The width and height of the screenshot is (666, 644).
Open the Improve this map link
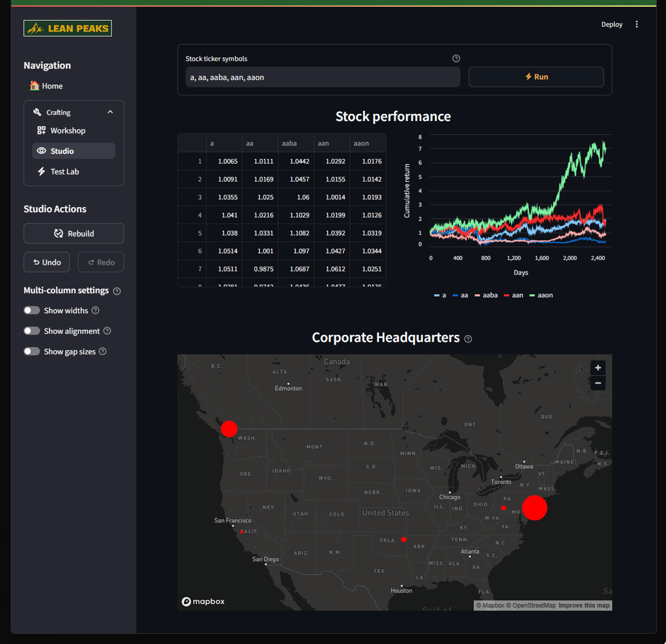[584, 606]
